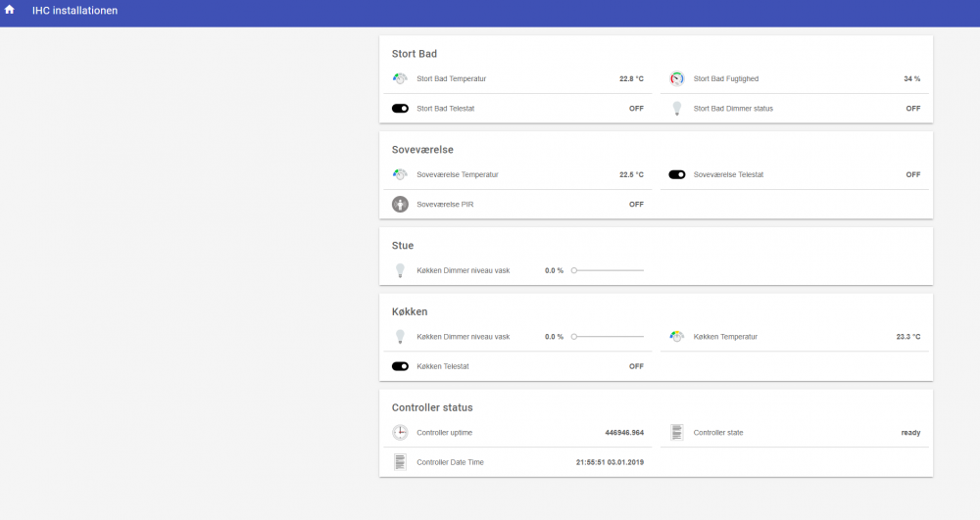Click Controller uptime clock icon
Screen dimensions: 980x520
click(400, 432)
